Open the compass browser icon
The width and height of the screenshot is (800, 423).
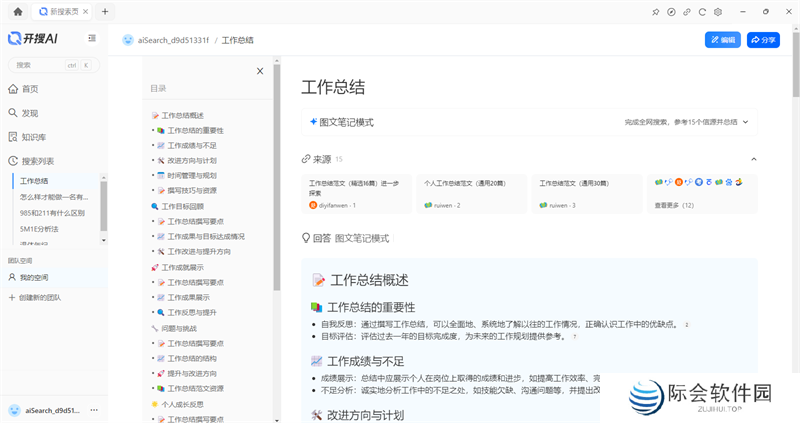click(671, 12)
